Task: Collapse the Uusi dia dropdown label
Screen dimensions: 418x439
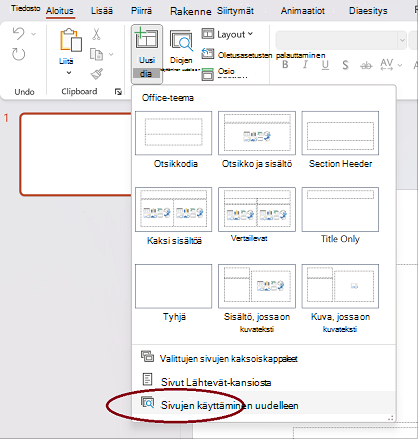Action: click(x=146, y=74)
